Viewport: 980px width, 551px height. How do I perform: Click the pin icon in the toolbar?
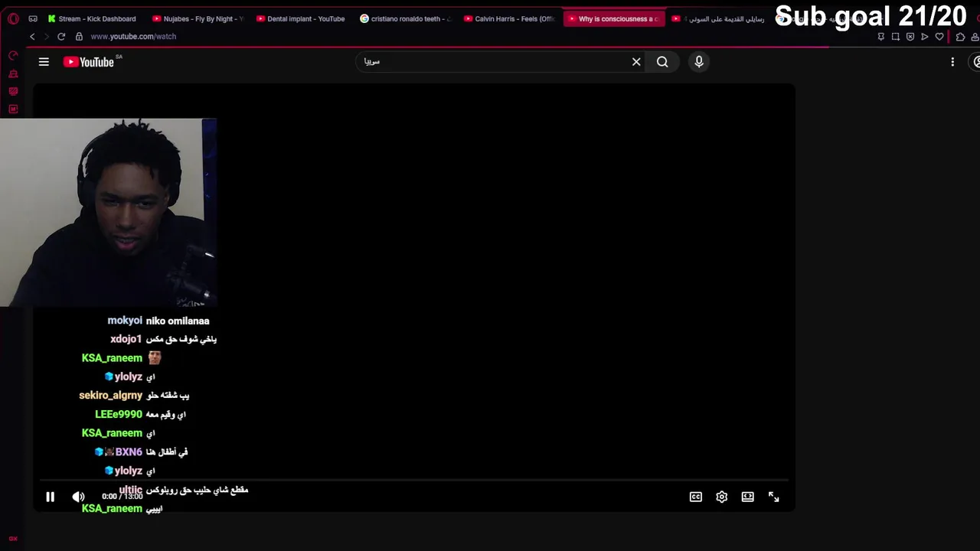pos(880,37)
